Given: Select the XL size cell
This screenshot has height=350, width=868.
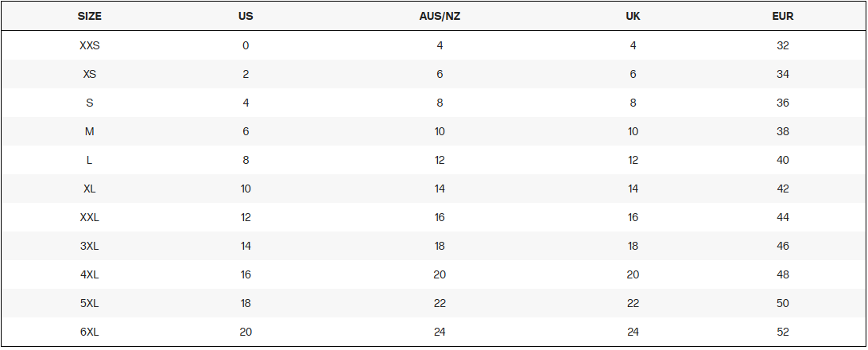Looking at the screenshot, I should coord(90,189).
